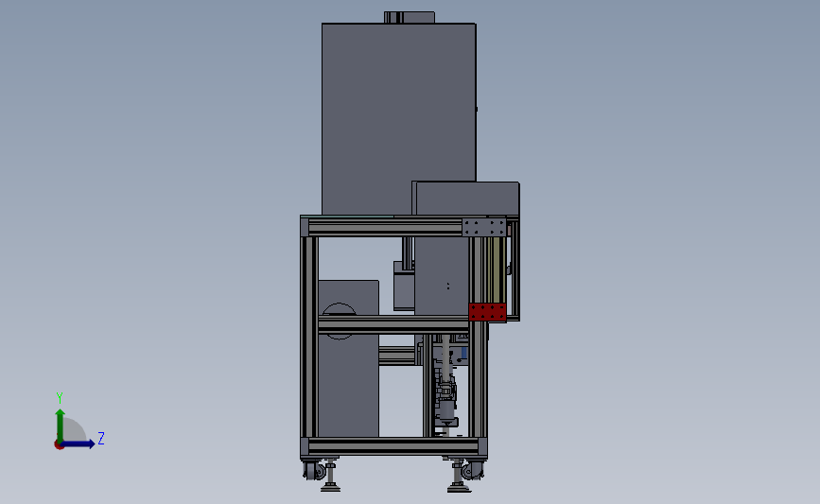This screenshot has height=504, width=820.
Task: Select the left leveling foot pad
Action: tap(330, 488)
